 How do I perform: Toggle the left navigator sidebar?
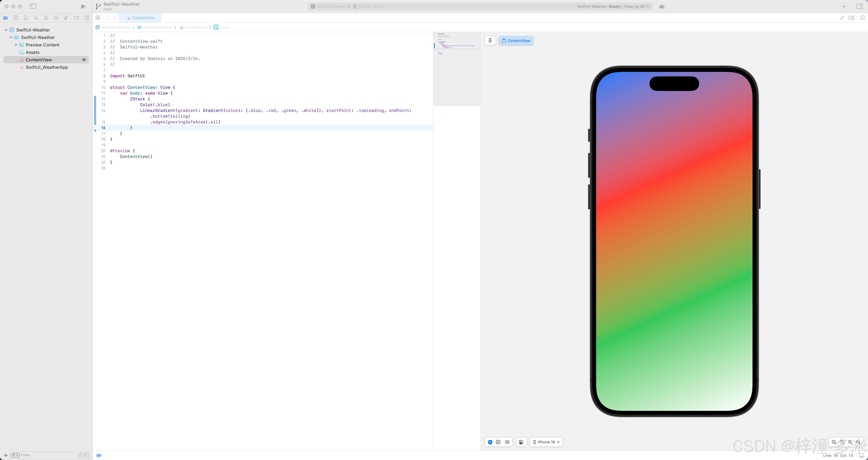(33, 6)
